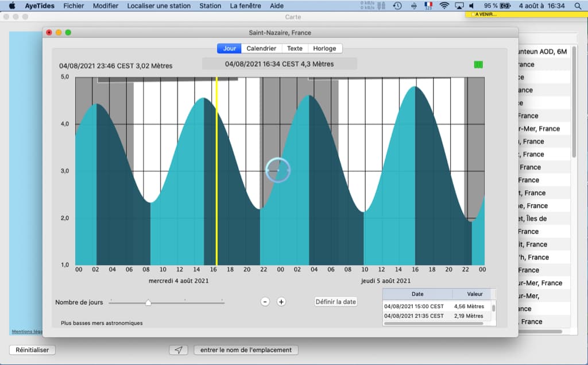Screen dimensions: 588x365
Task: Click the station list horizontal scrollbar
Action: point(540,331)
